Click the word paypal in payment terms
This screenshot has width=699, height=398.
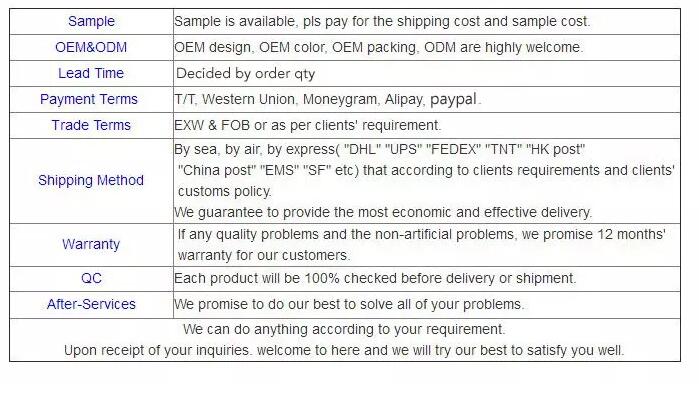tap(453, 99)
